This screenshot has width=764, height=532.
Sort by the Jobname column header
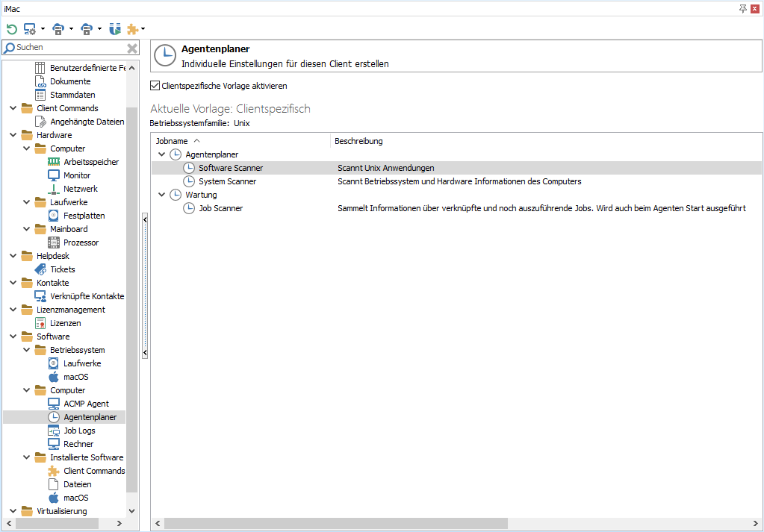point(172,141)
